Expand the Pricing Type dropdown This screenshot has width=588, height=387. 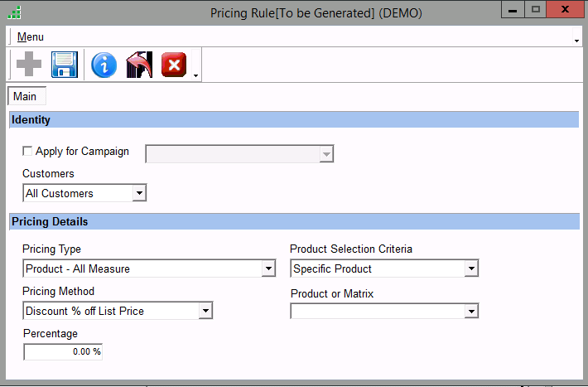[267, 268]
